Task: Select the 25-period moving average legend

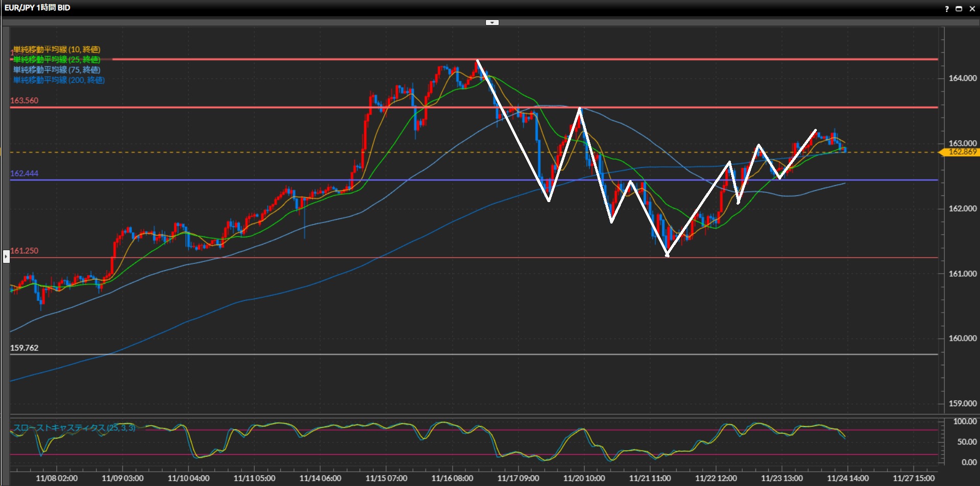Action: pyautogui.click(x=57, y=60)
